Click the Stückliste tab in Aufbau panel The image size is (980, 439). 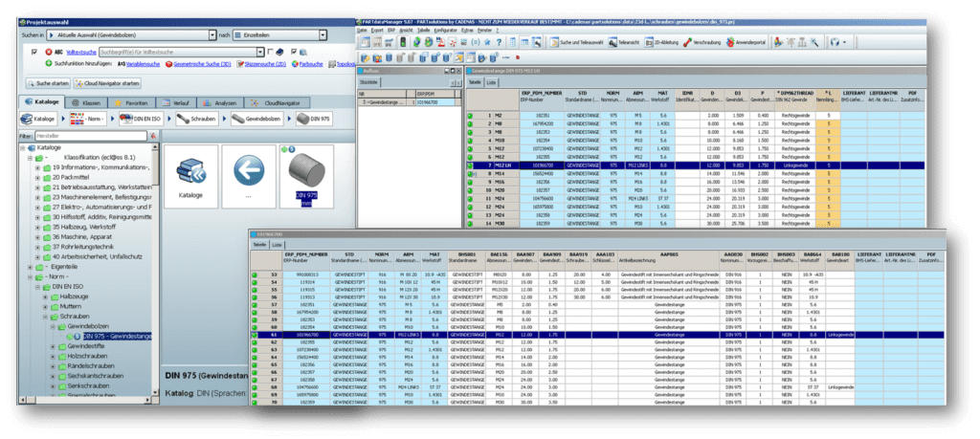click(x=369, y=82)
